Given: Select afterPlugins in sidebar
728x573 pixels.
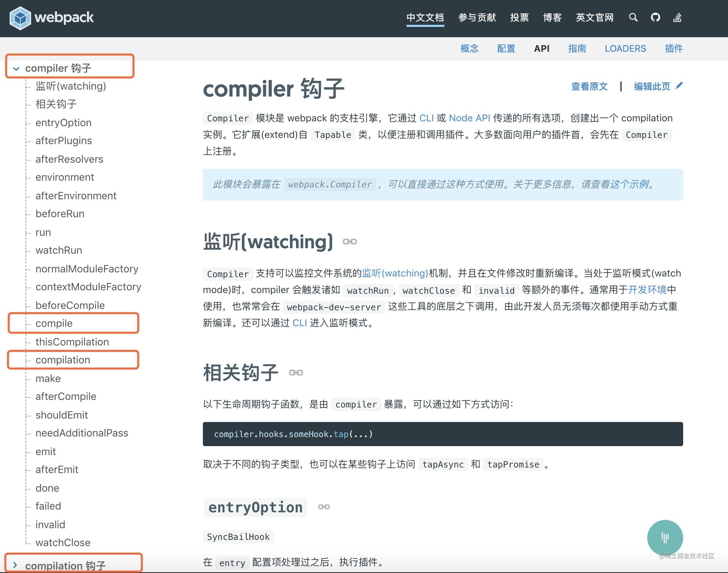Looking at the screenshot, I should (63, 141).
